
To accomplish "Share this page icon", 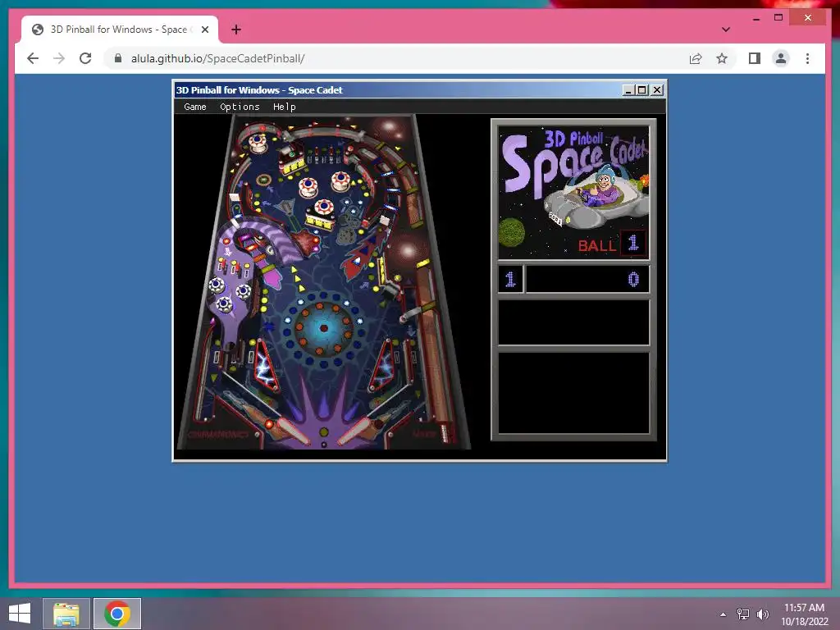I will pos(696,58).
